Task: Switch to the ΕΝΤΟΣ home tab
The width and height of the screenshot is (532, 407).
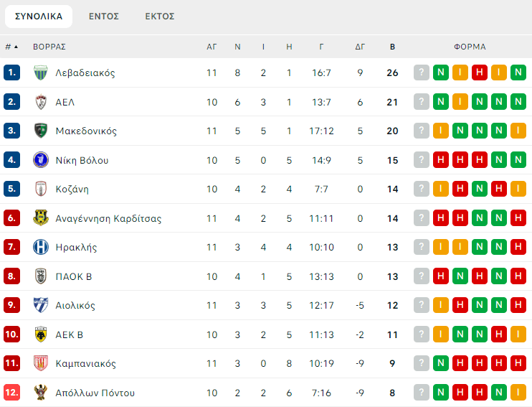Action: point(104,16)
